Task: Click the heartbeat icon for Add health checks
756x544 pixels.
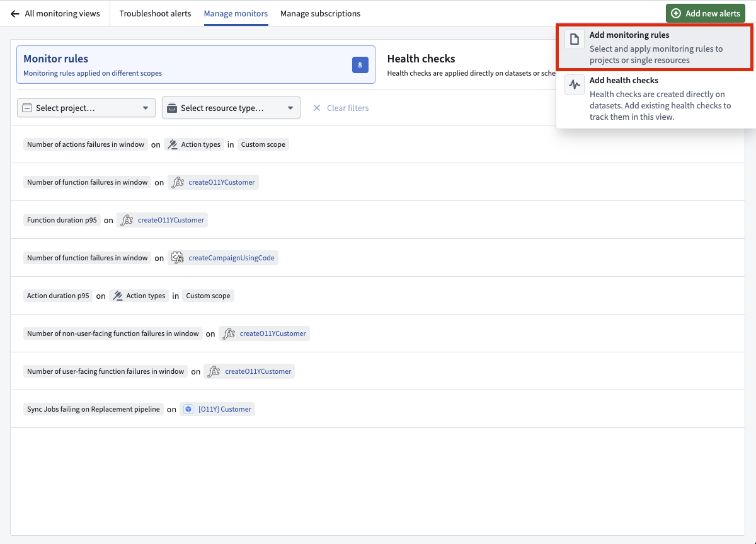Action: click(574, 84)
